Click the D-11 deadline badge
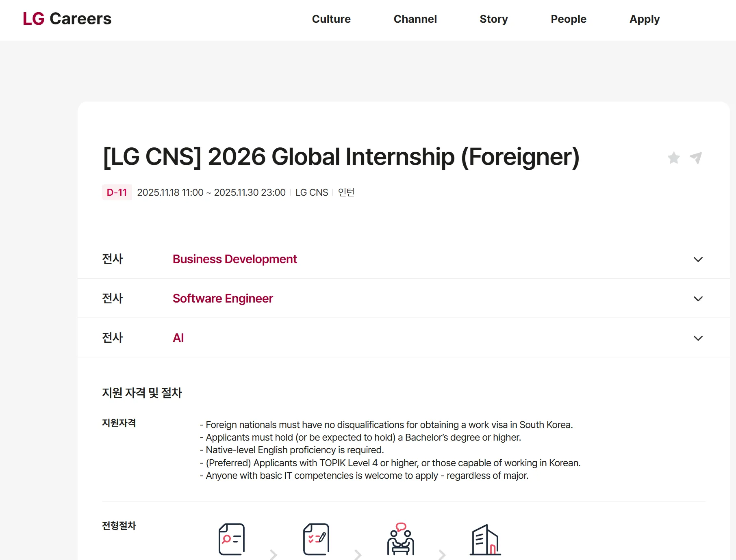Screen dimensions: 736x560 point(117,192)
